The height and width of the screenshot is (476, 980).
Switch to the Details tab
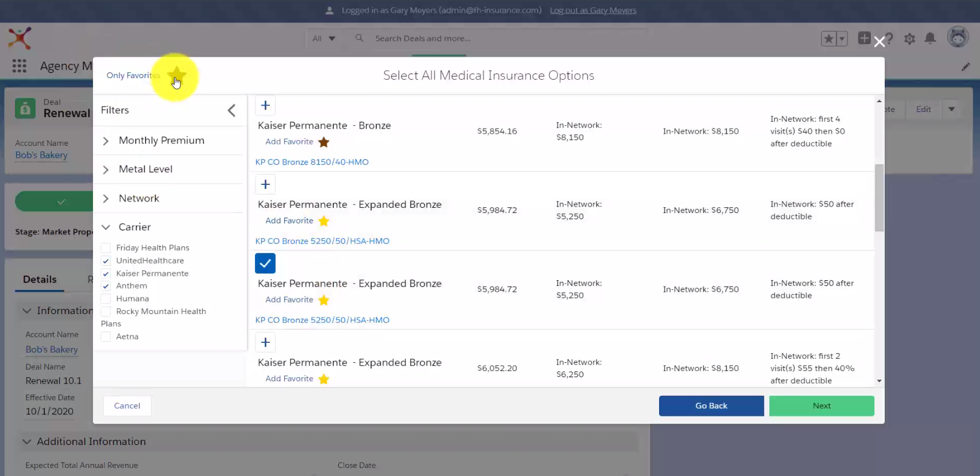click(40, 280)
